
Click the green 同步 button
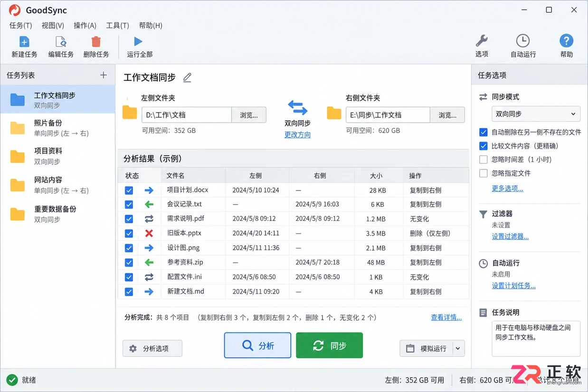(329, 345)
